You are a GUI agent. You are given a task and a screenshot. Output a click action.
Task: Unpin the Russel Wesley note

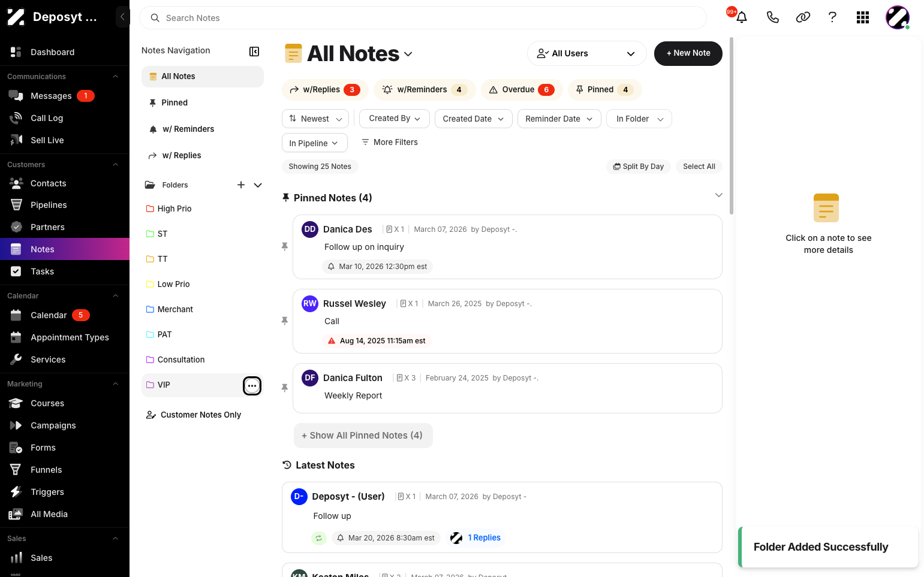point(285,321)
